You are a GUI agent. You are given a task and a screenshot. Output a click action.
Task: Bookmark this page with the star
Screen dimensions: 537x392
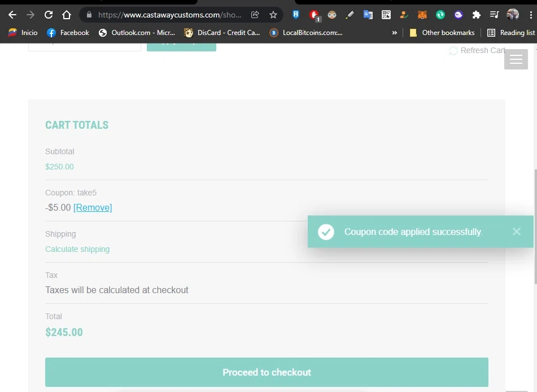point(273,15)
